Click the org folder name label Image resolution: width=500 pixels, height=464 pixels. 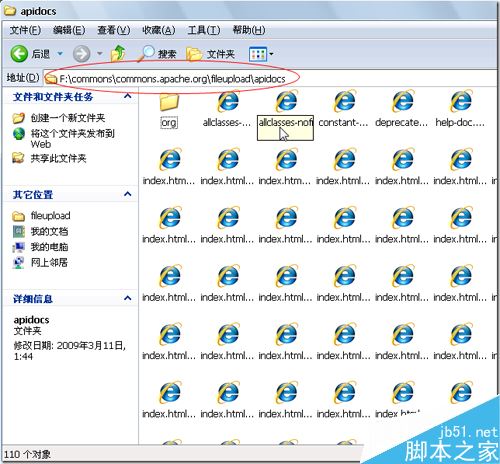click(x=169, y=123)
